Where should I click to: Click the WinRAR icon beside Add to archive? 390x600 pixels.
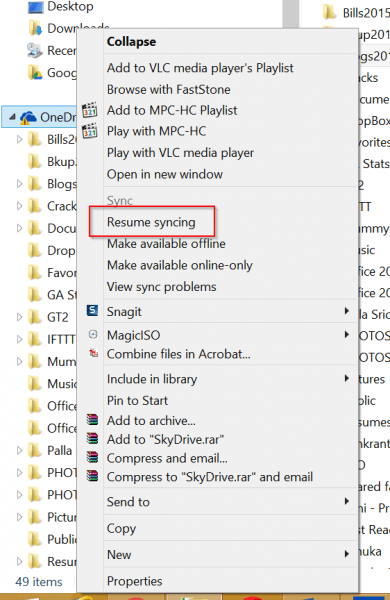click(92, 420)
